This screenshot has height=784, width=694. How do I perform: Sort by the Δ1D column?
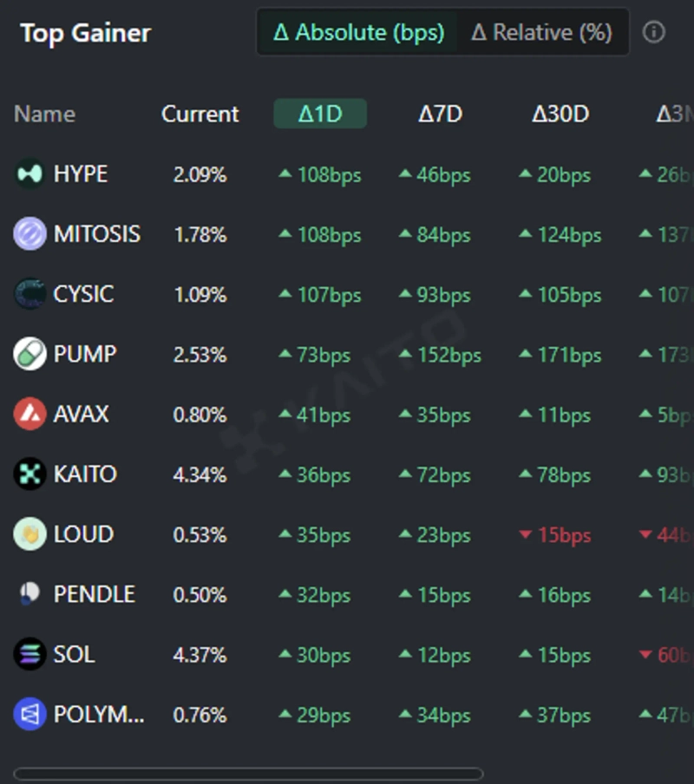pyautogui.click(x=320, y=114)
